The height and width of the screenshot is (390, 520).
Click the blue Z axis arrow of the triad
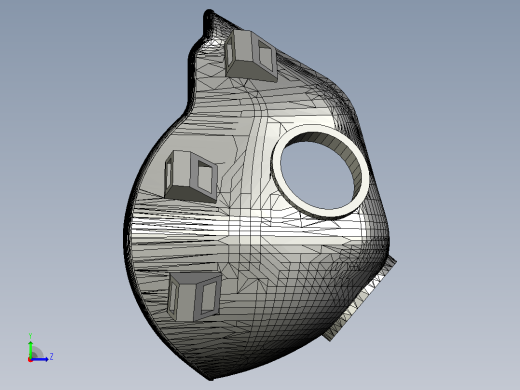click(40, 359)
